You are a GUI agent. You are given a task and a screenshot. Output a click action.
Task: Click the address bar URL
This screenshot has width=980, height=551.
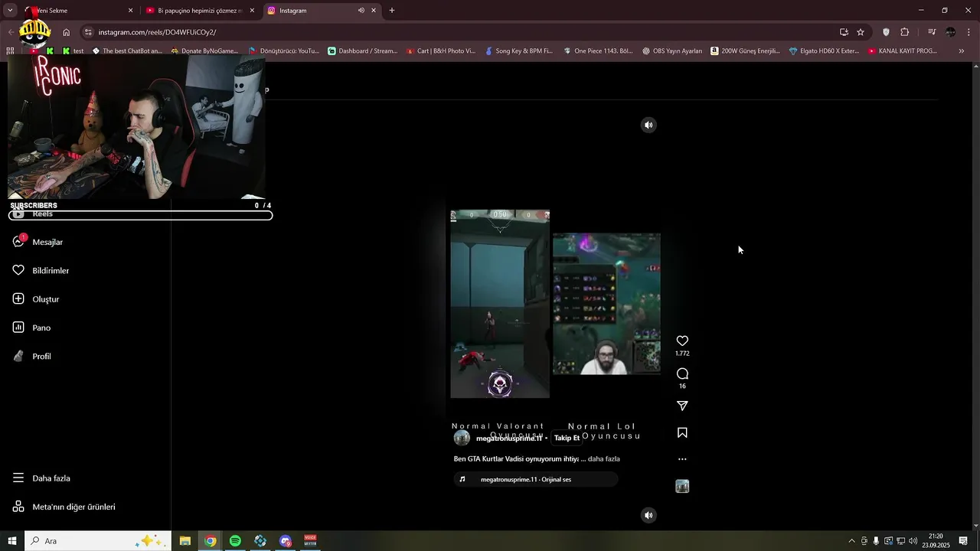coord(157,32)
